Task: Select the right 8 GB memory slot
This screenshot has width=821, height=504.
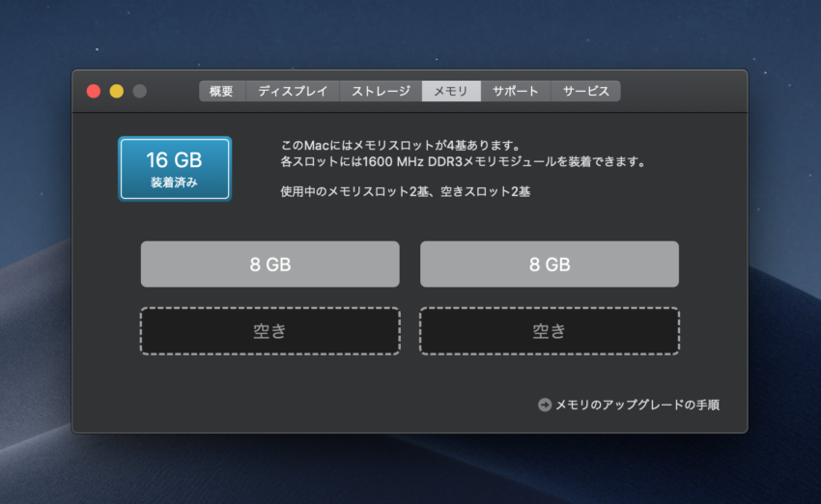Action: point(549,265)
